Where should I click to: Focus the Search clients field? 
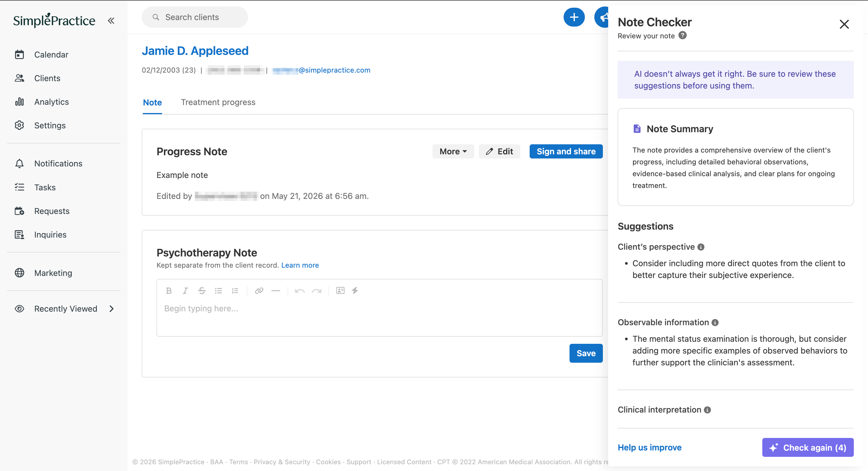(195, 17)
